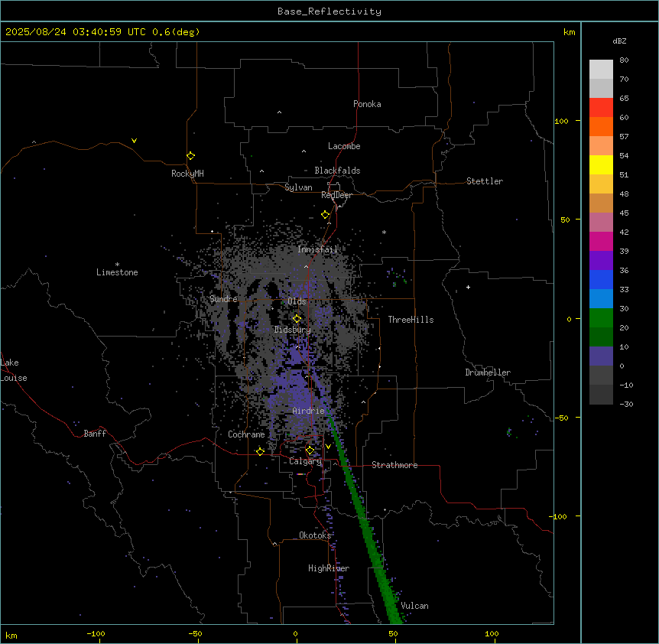Pick the purple 36–39 dBZ legend swatch
Viewport: 659px width, 644px height.
click(601, 261)
